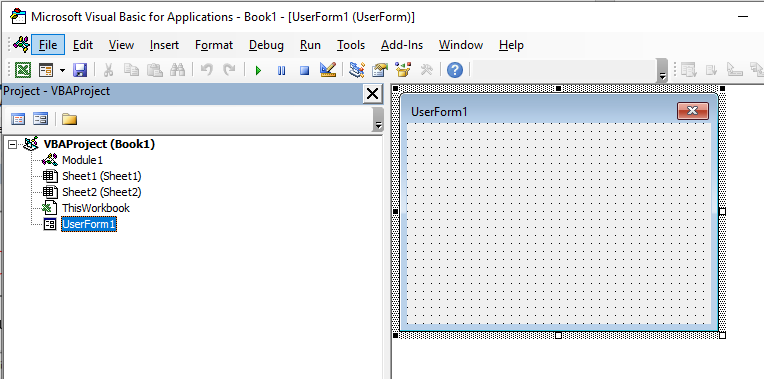This screenshot has height=379, width=764.
Task: Click the Cut scissors icon
Action: click(x=108, y=70)
